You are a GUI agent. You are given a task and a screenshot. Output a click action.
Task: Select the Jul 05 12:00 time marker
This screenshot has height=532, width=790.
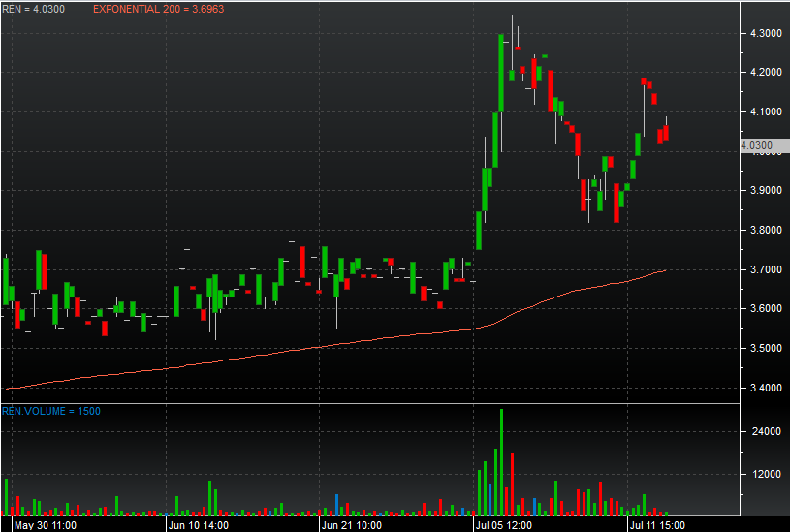coord(505,524)
